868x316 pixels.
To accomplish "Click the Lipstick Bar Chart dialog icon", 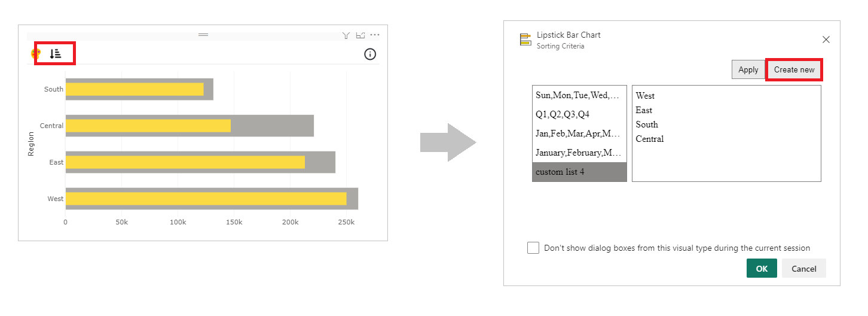I will [x=525, y=39].
